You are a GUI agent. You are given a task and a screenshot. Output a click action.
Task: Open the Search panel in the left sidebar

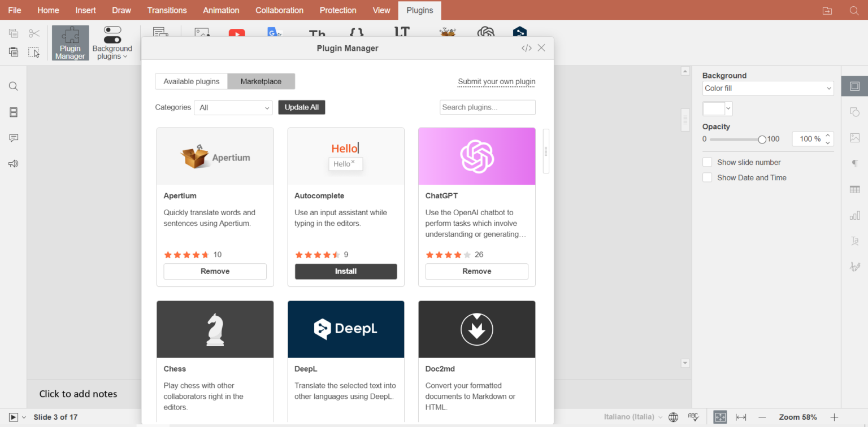[13, 86]
